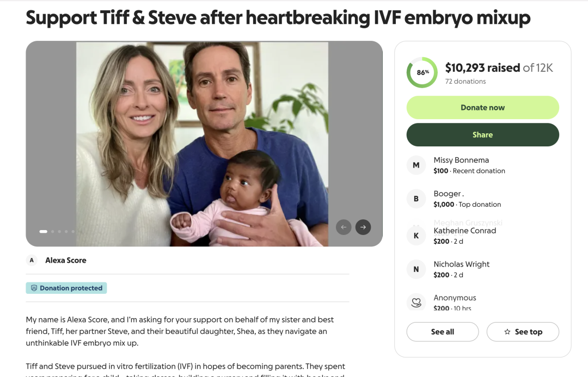Click the 86% progress ring
The height and width of the screenshot is (377, 588).
tap(422, 72)
